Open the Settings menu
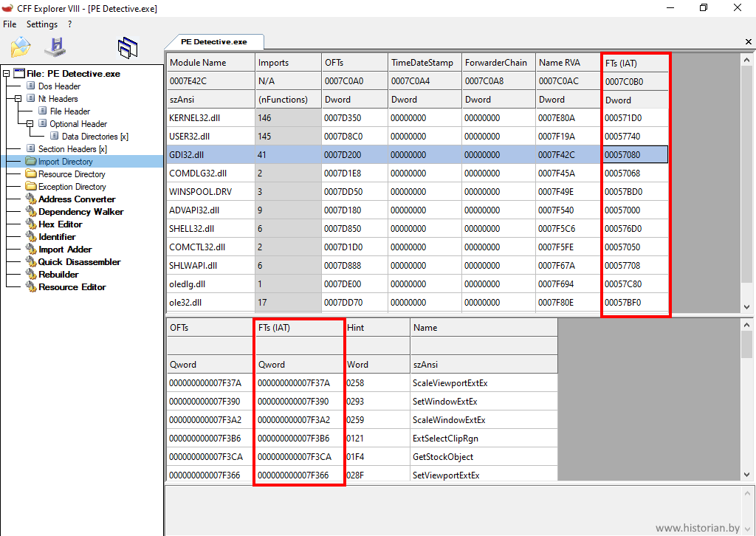Viewport: 756px width, 536px height. pyautogui.click(x=42, y=24)
